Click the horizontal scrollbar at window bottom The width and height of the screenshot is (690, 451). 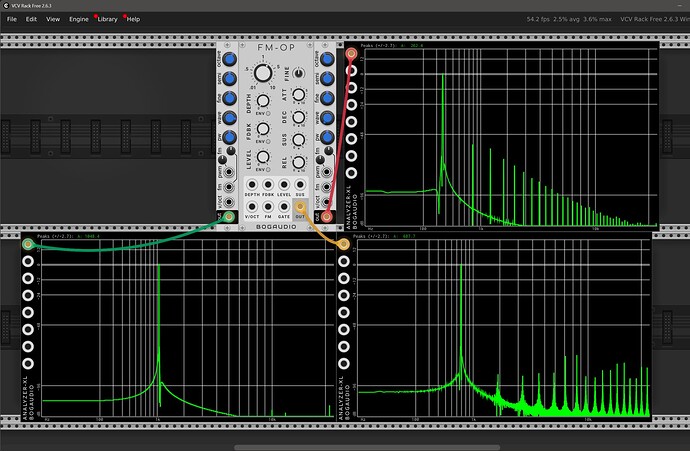367,447
